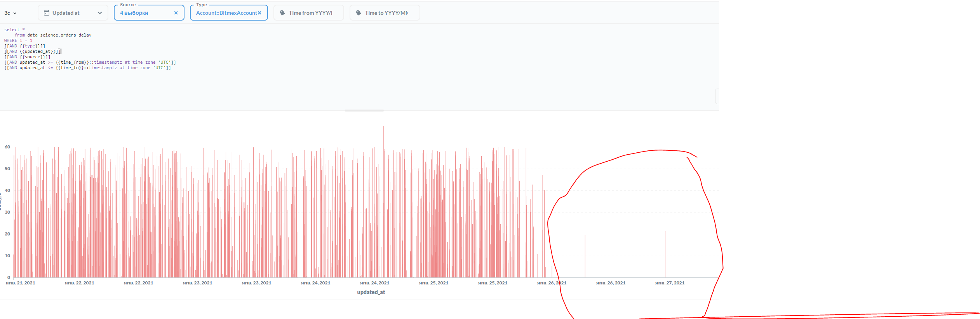This screenshot has height=319, width=980.
Task: Click the x-axis label 'янв. 27, 2021'
Action: click(670, 283)
